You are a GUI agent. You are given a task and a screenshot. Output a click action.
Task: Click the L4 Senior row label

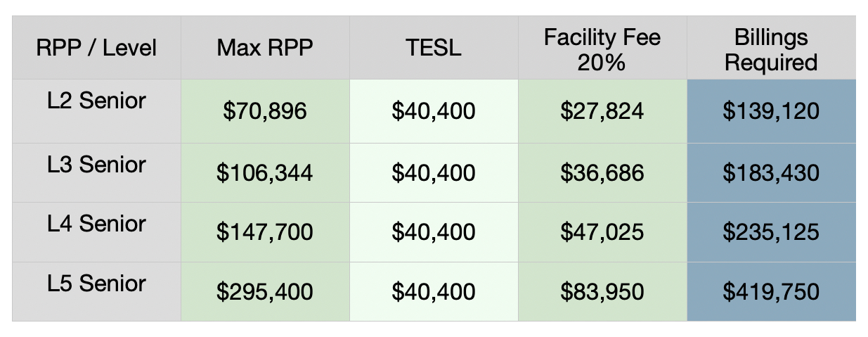(x=97, y=224)
